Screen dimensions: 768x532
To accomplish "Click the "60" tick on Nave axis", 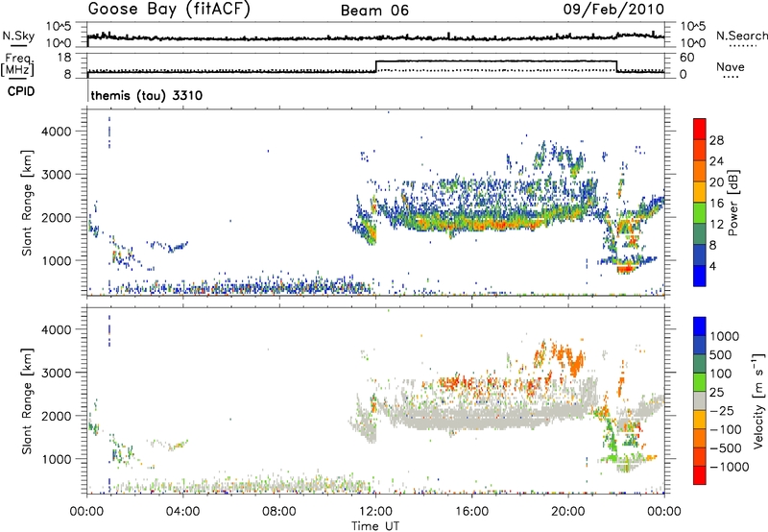I will pos(686,58).
